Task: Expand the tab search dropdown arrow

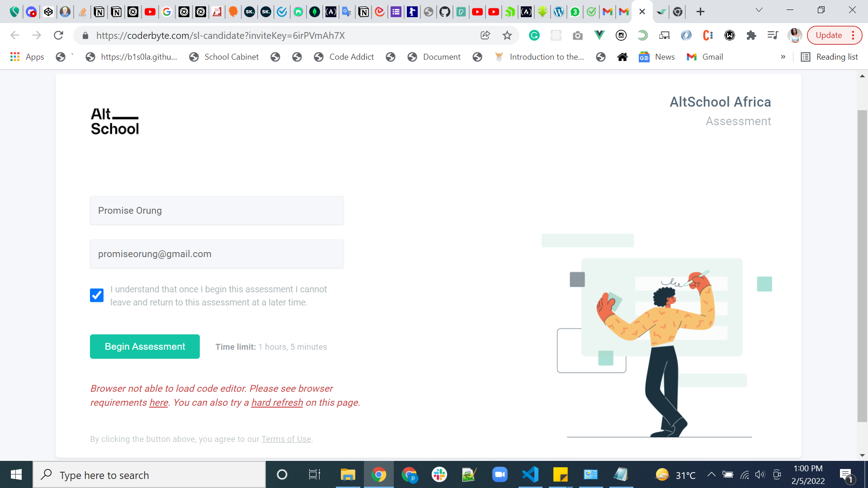Action: (x=759, y=10)
